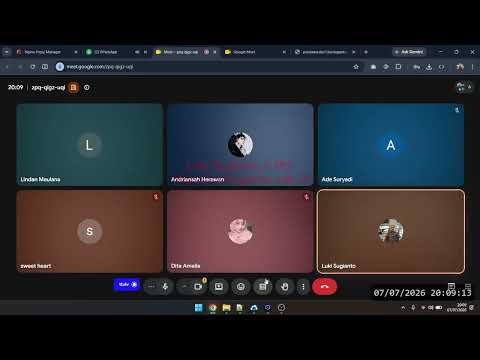Click the muted mic icon on sweet heart's tile

(x=156, y=197)
